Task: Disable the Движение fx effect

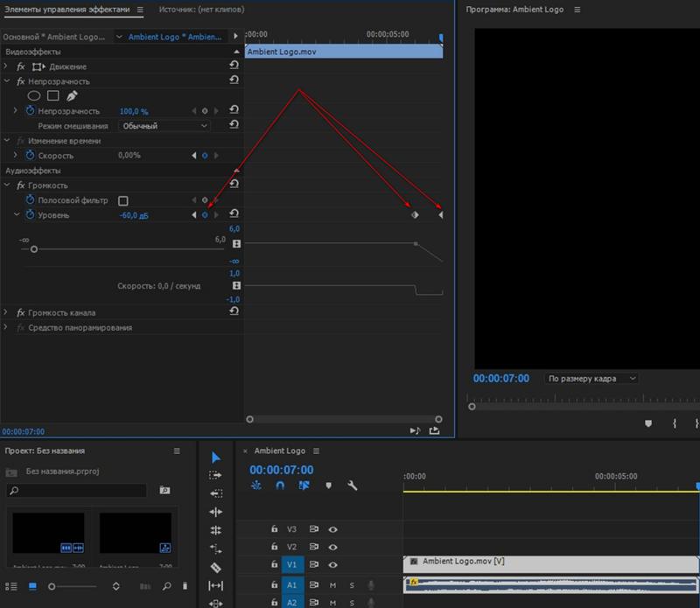Action: click(x=20, y=66)
